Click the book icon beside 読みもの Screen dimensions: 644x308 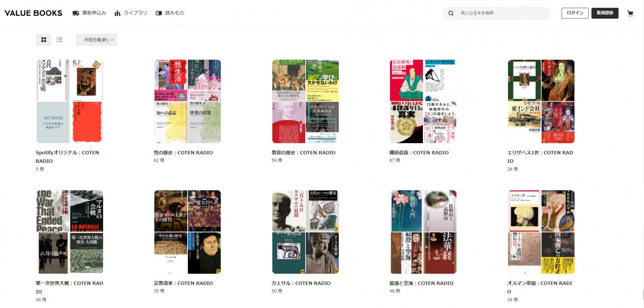click(159, 13)
